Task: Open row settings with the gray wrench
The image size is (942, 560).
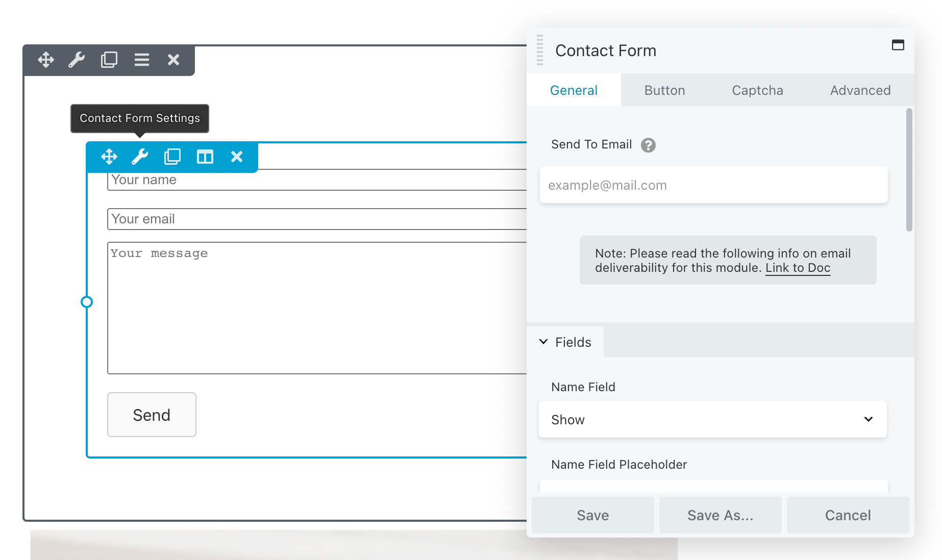Action: (77, 60)
